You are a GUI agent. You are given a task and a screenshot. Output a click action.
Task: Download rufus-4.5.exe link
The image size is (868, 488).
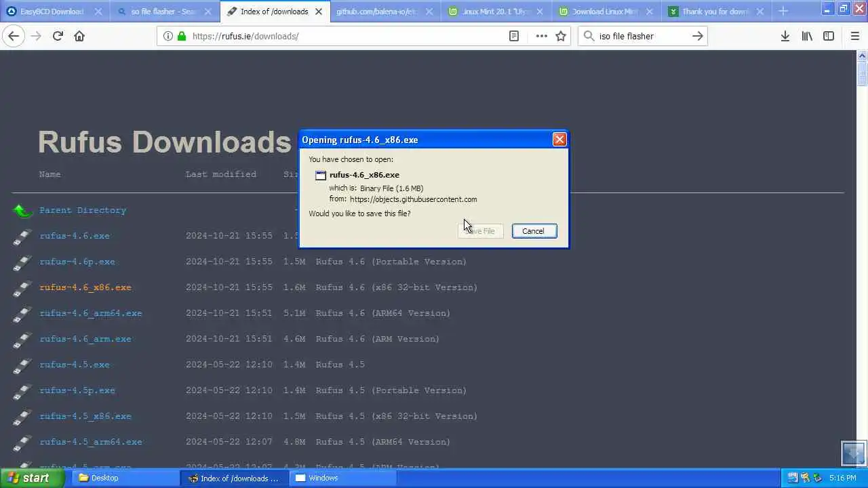tap(75, 365)
